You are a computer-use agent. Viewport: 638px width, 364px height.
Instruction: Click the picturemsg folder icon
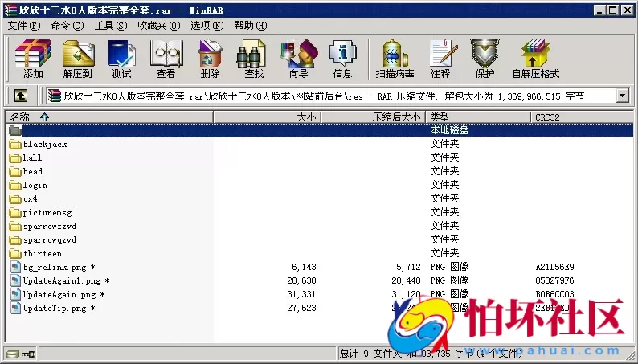pyautogui.click(x=15, y=213)
